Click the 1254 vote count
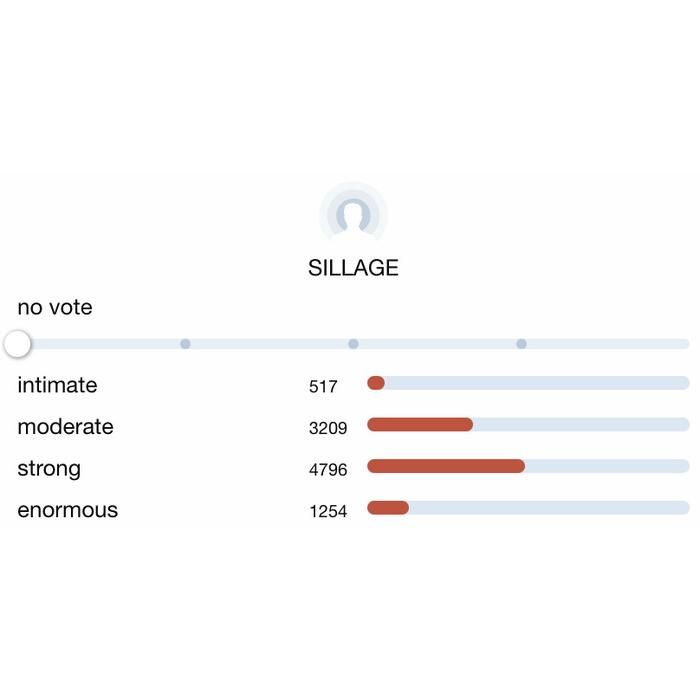Image resolution: width=700 pixels, height=700 pixels. point(328,511)
